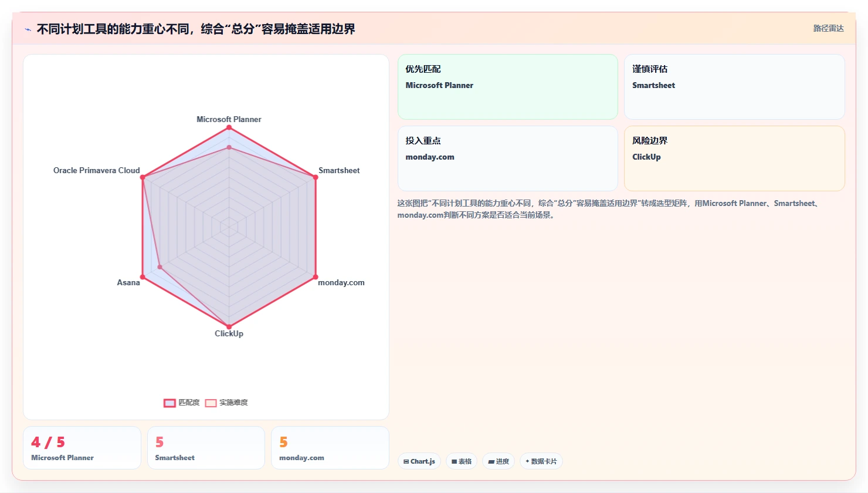Click the orange 5 value above monday.com
Image resolution: width=868 pixels, height=493 pixels.
point(284,442)
